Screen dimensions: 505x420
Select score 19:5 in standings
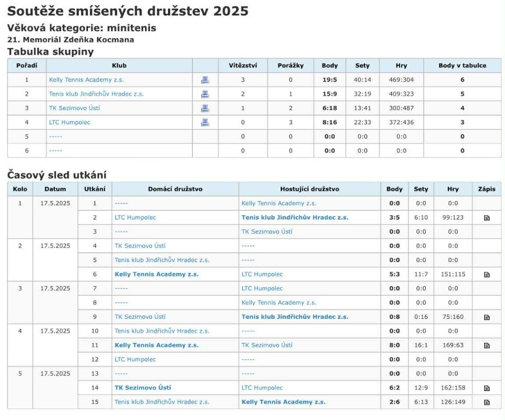330,80
